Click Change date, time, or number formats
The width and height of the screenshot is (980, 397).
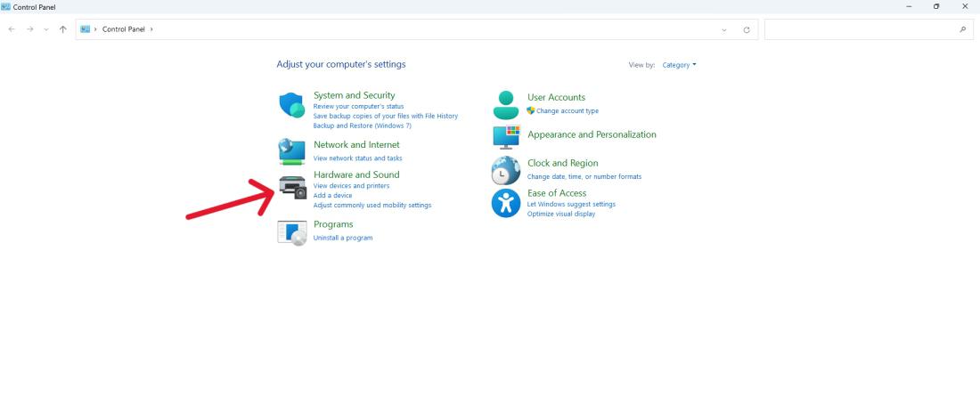click(584, 176)
